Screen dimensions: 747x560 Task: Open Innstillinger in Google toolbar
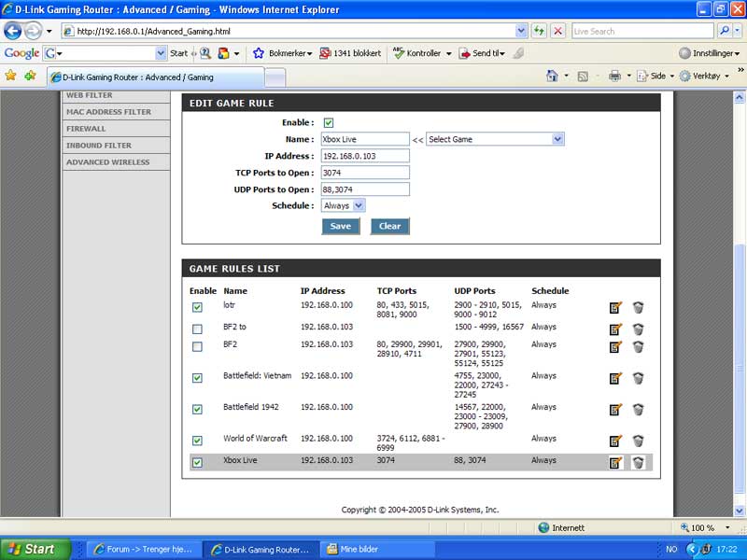click(x=709, y=53)
